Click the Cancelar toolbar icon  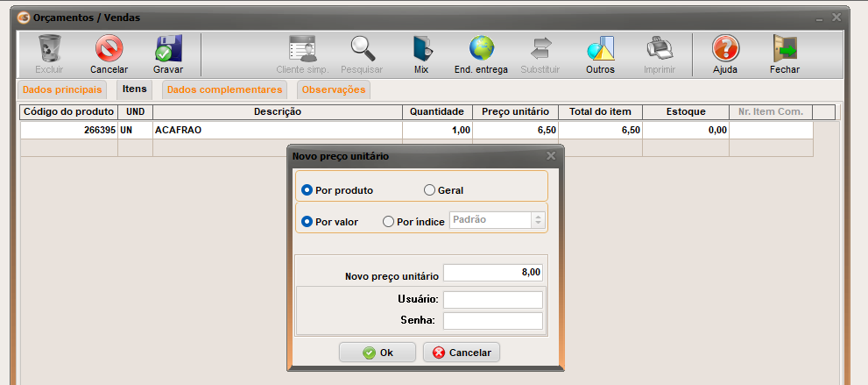click(109, 48)
